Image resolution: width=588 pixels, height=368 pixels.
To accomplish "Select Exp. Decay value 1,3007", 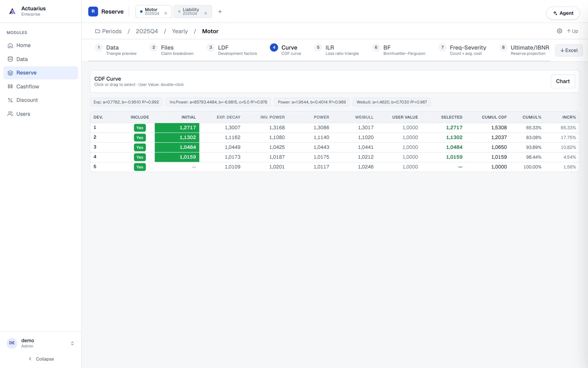I will [232, 128].
